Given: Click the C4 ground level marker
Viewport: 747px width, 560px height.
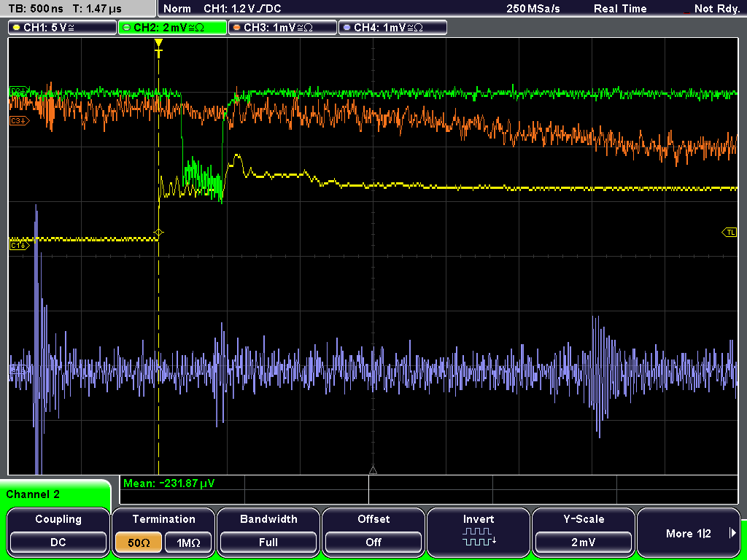Looking at the screenshot, I should [x=18, y=370].
